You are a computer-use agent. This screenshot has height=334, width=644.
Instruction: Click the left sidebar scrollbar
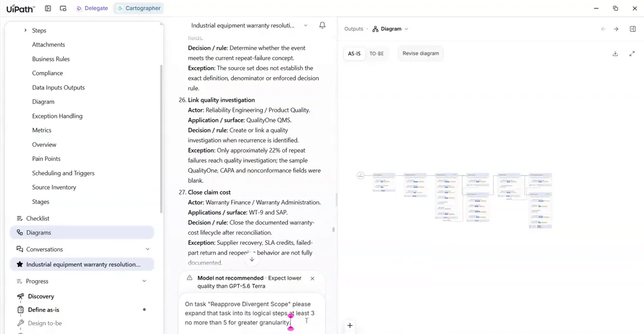[x=161, y=139]
